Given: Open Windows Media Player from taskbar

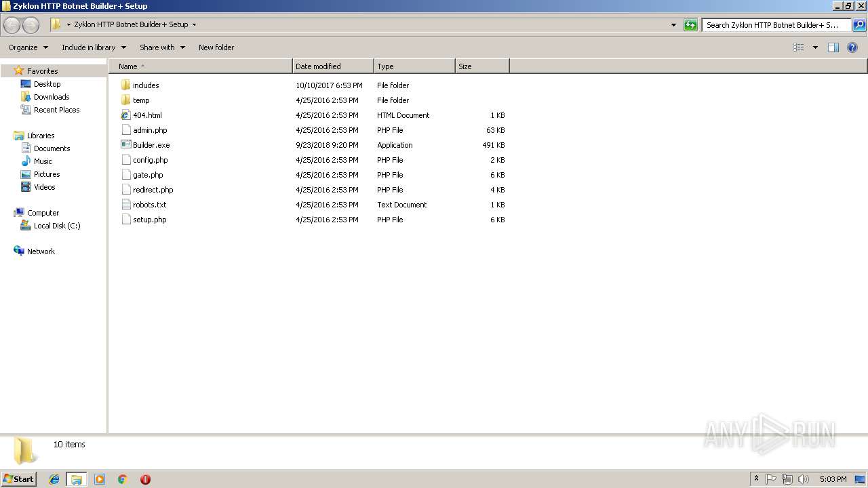Looking at the screenshot, I should pos(100,479).
